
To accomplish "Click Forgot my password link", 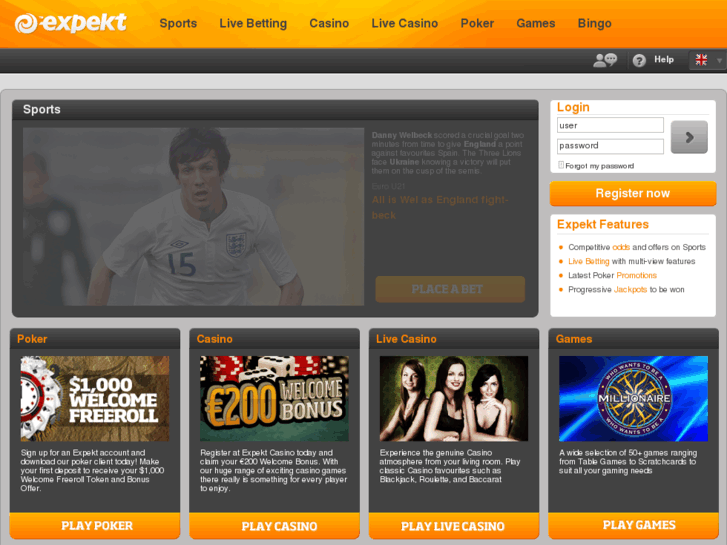I will [x=599, y=166].
